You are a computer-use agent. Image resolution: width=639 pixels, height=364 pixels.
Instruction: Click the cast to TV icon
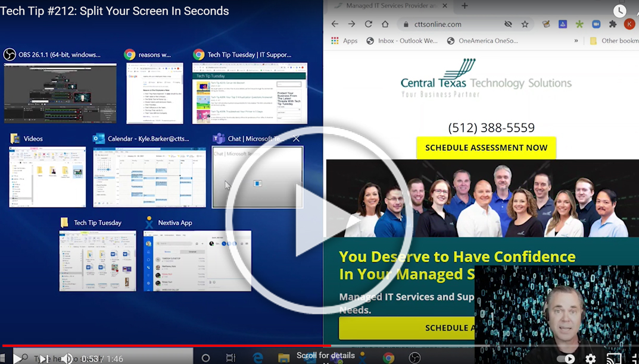coord(614,359)
